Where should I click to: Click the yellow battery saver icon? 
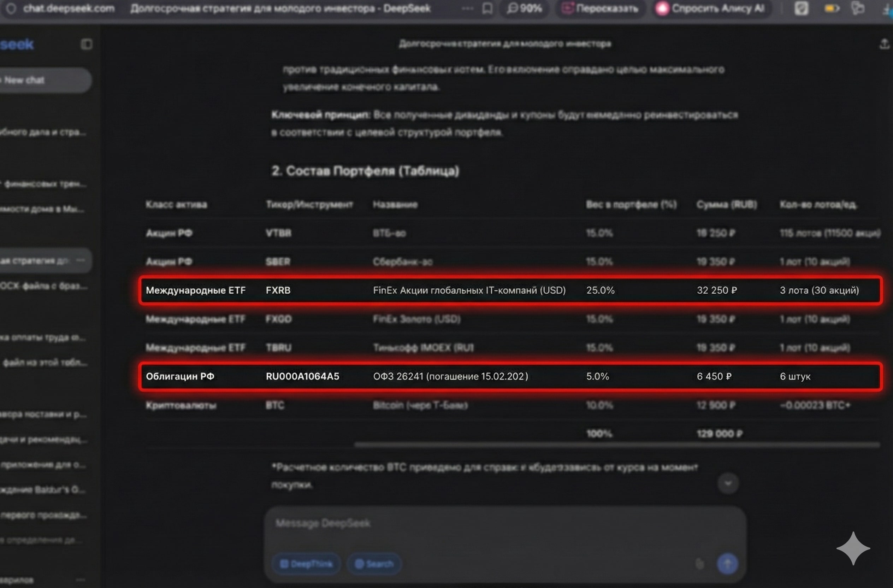[831, 8]
